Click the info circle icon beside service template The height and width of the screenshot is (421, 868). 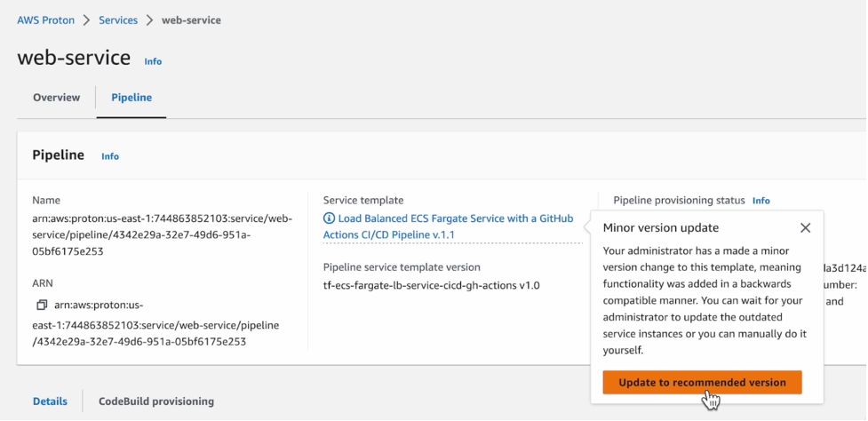[329, 218]
